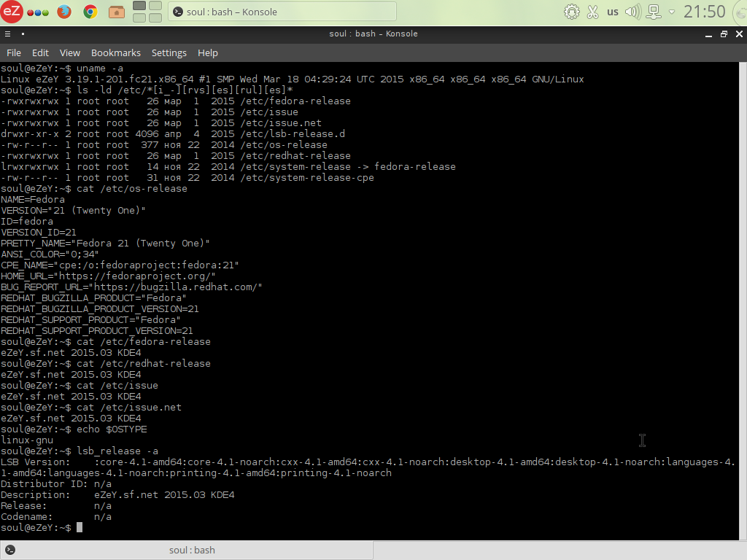Open the home folder from the panel
This screenshot has width=747, height=560.
coord(116,12)
